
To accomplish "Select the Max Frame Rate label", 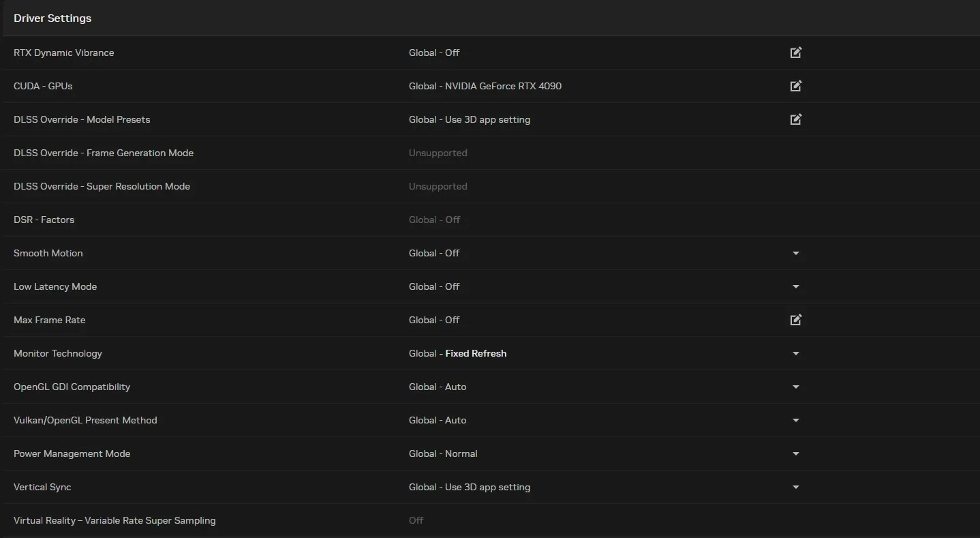I will [50, 320].
